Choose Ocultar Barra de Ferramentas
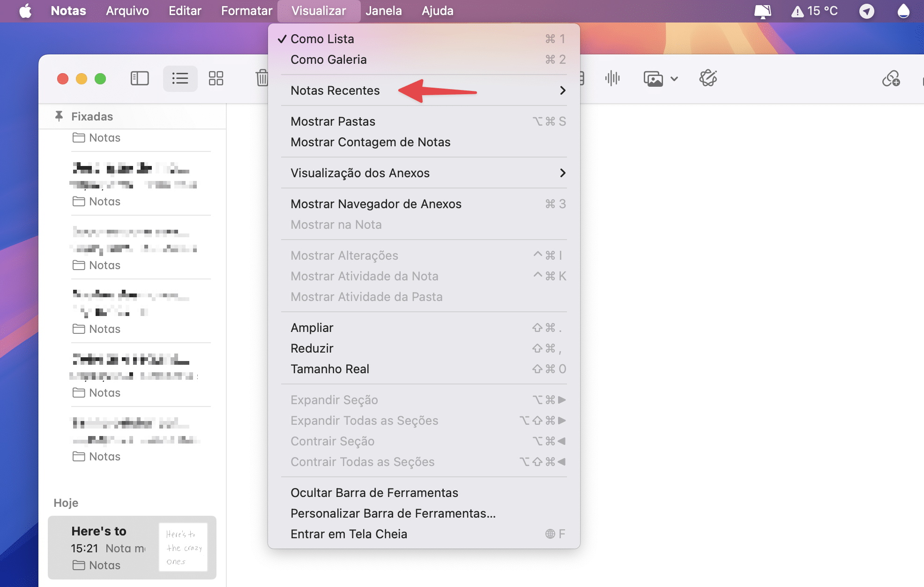924x587 pixels. [424, 493]
